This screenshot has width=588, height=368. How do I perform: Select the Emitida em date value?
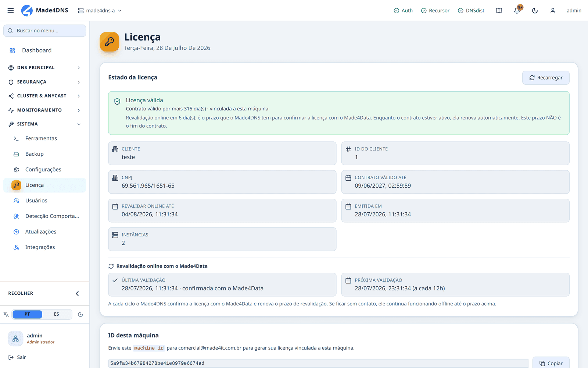[383, 215]
